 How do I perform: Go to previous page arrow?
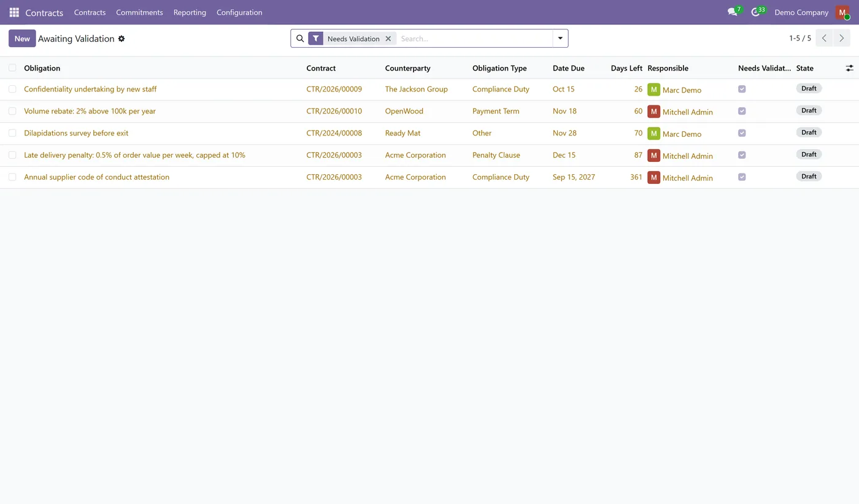pos(824,38)
